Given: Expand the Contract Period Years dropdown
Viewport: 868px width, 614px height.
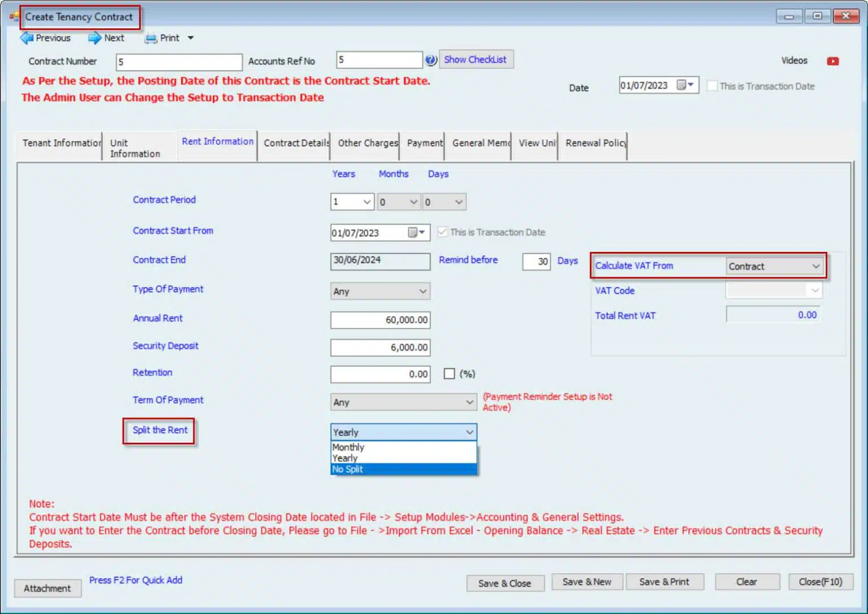Looking at the screenshot, I should [x=367, y=202].
